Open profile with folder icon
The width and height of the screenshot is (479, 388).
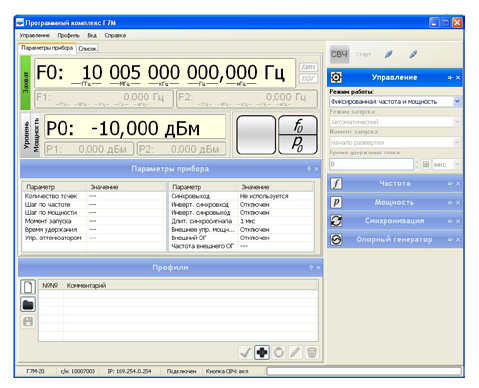[x=28, y=304]
